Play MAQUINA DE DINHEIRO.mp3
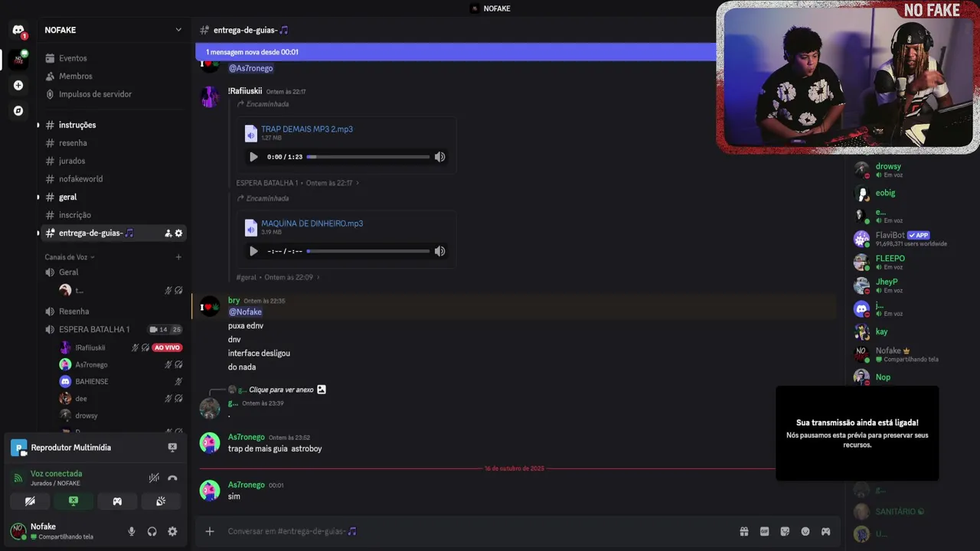This screenshot has width=980, height=551. 253,251
